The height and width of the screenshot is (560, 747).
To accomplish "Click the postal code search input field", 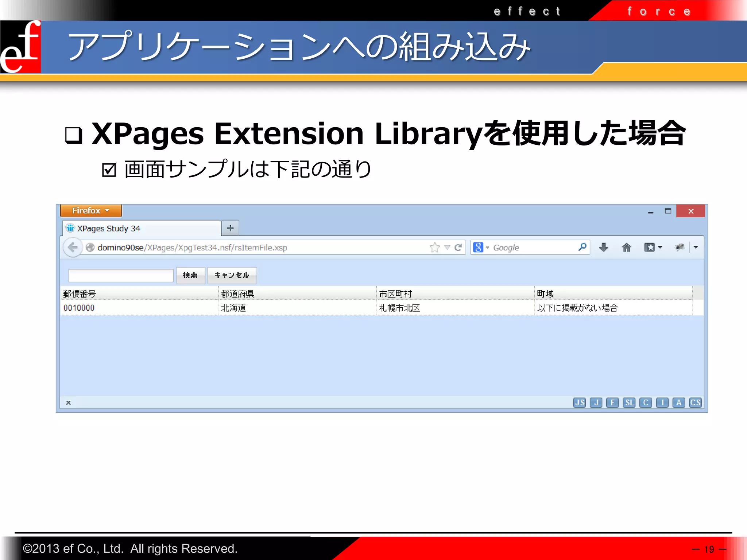I will (x=121, y=275).
